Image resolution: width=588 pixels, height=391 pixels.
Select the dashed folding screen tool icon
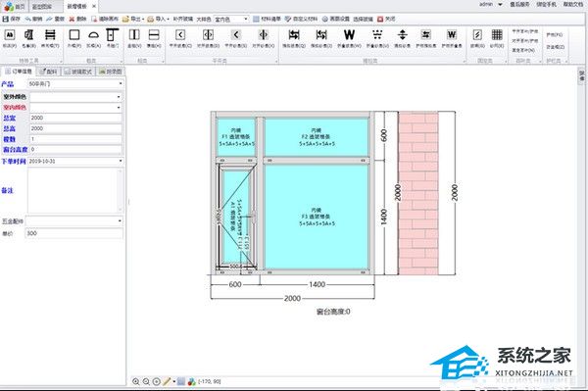[377, 38]
